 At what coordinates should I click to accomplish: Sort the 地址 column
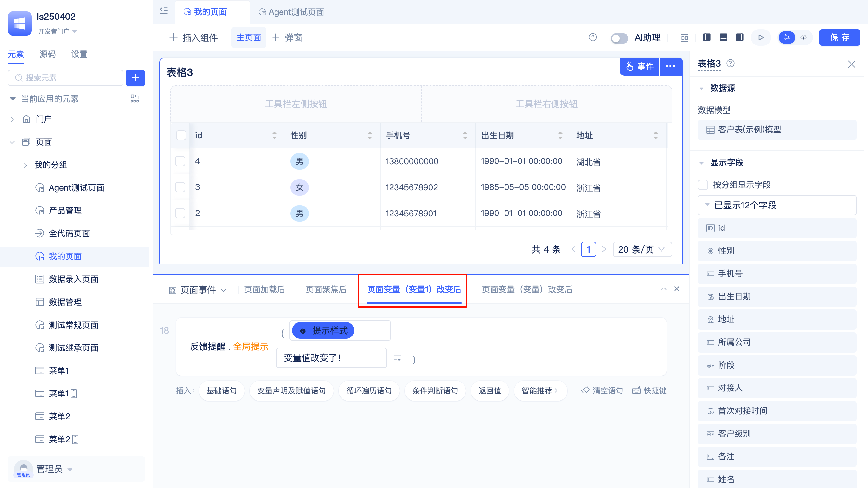(656, 135)
